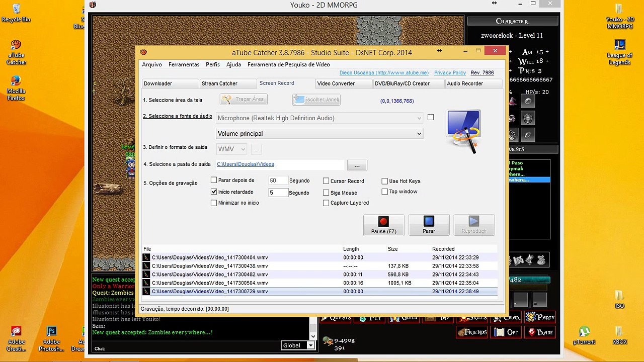The width and height of the screenshot is (644, 362).
Task: Open the Microphone audio source dropdown
Action: pos(319,118)
